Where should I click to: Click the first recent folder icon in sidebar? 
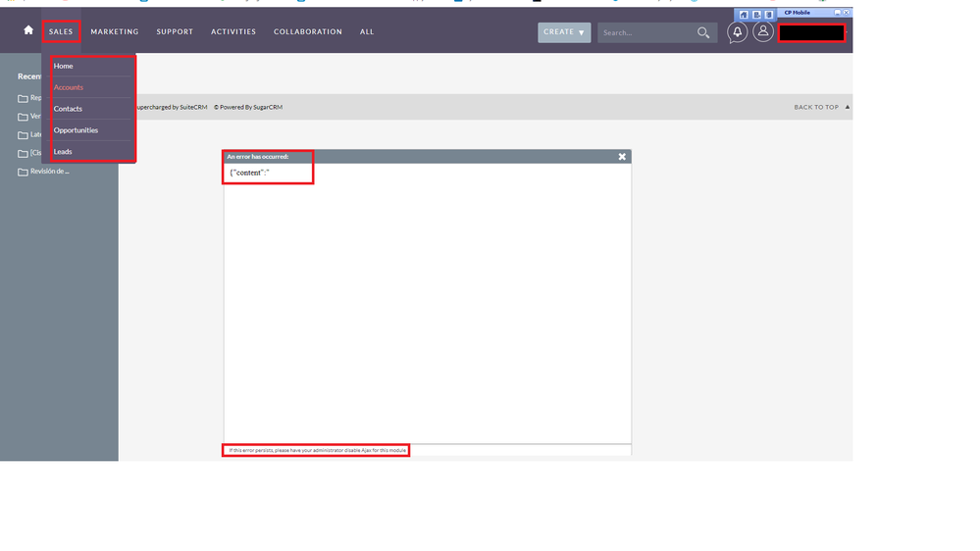(23, 98)
